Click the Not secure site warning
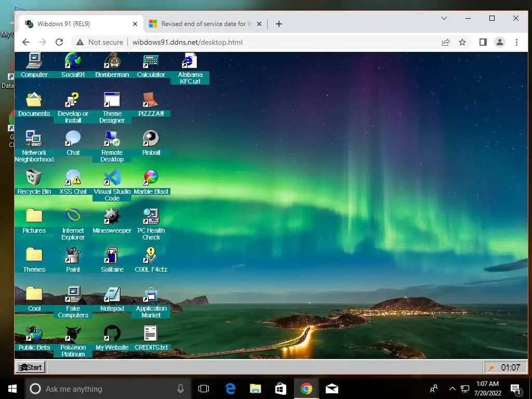This screenshot has height=399, width=532. [x=99, y=42]
